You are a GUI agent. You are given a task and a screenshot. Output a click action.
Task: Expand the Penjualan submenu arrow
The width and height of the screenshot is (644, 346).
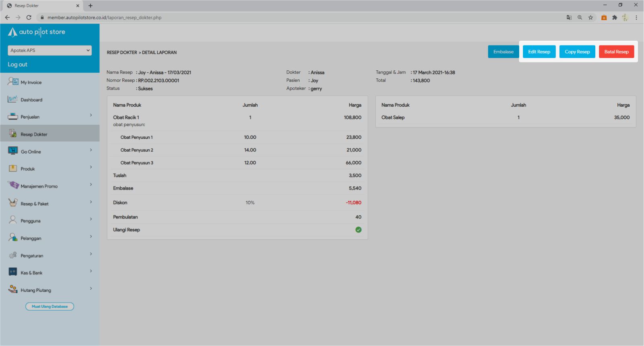[91, 115]
